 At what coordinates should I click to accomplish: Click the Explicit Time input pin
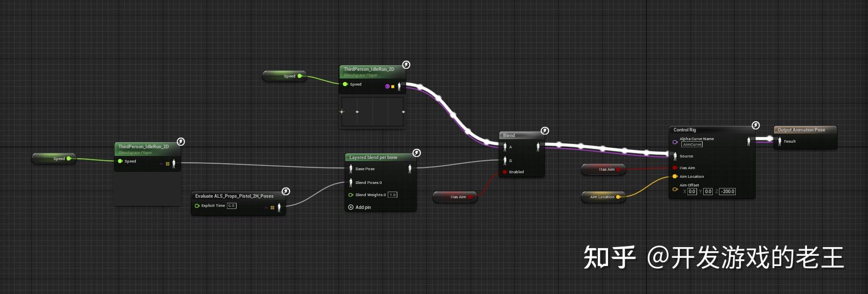point(197,206)
